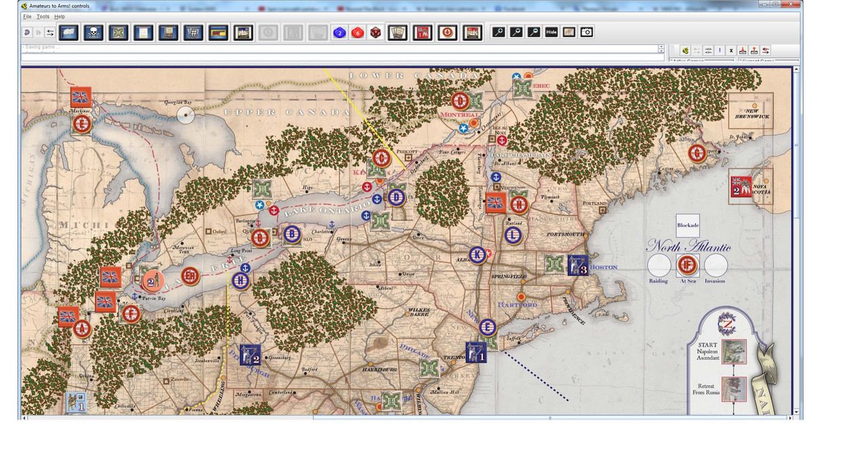Image resolution: width=868 pixels, height=470 pixels.
Task: Select the red round counter at Montreal
Action: [460, 101]
